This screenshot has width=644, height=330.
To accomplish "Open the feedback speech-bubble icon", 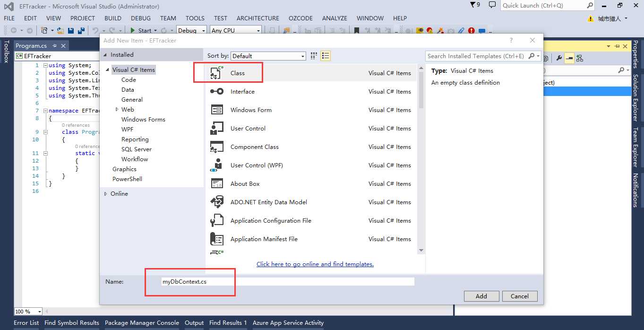I will 492,5.
